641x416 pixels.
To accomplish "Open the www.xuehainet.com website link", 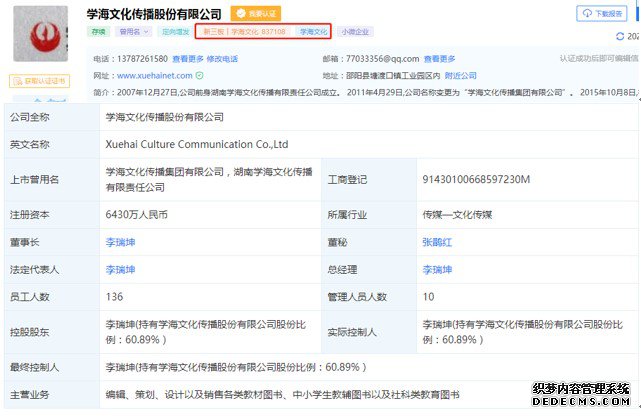I will point(155,76).
